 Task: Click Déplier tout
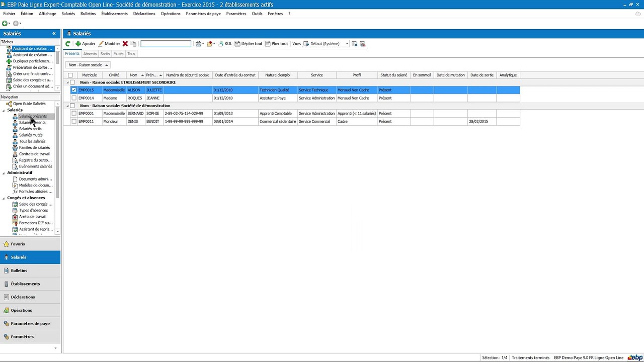tap(249, 44)
